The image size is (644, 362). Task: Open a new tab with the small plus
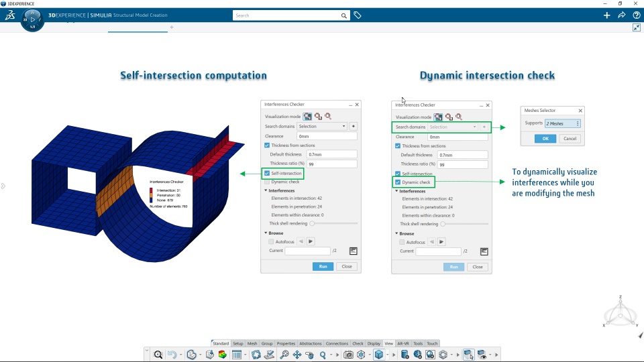point(172,27)
